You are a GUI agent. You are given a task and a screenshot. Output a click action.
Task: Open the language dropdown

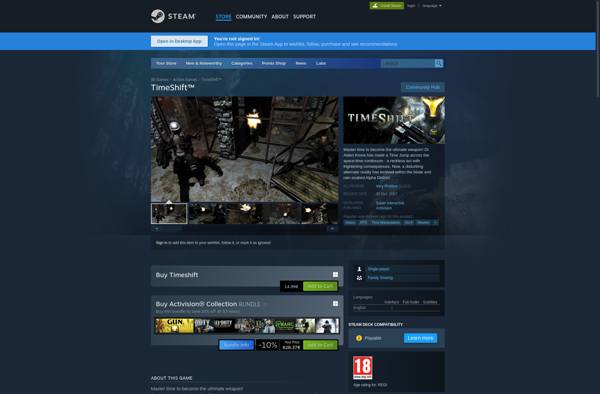[432, 6]
